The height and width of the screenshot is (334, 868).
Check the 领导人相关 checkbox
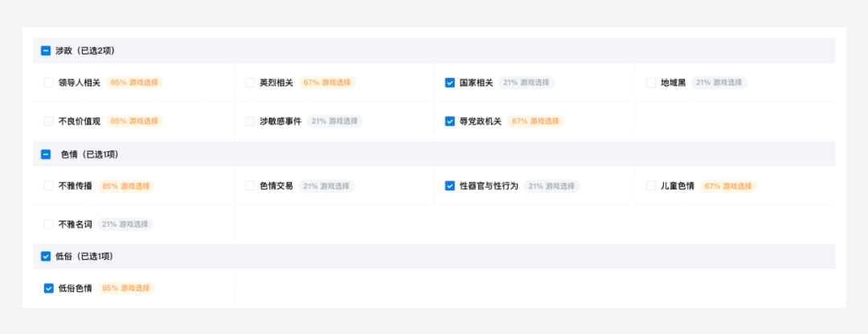[x=49, y=83]
